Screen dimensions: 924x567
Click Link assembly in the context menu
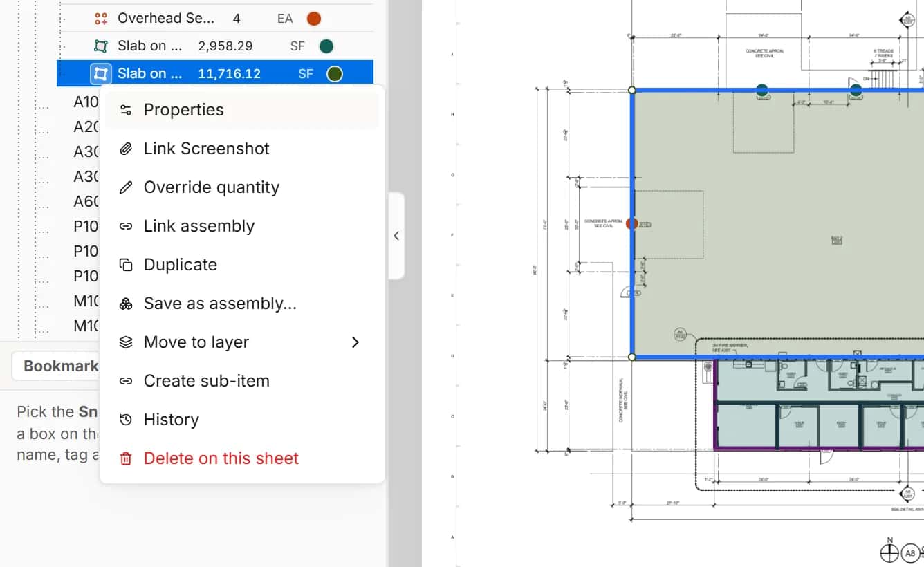tap(241, 226)
